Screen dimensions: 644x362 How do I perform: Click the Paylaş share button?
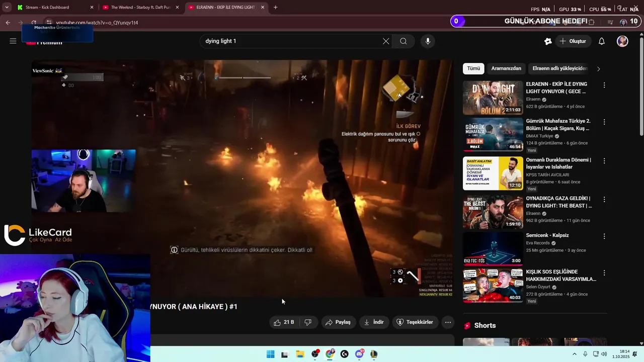338,322
